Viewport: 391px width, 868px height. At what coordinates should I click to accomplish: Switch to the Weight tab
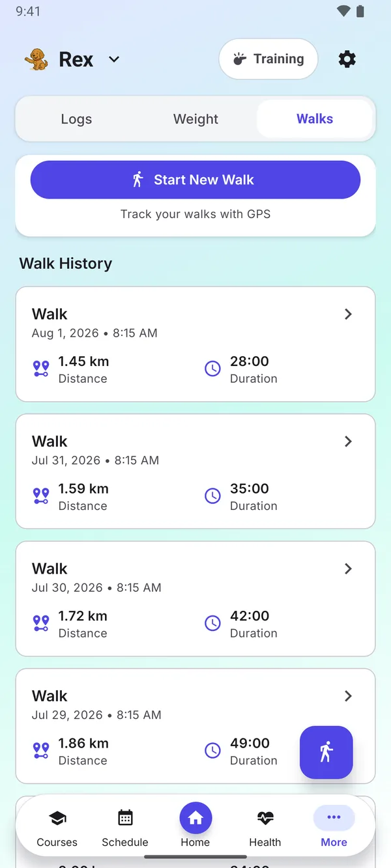click(195, 119)
